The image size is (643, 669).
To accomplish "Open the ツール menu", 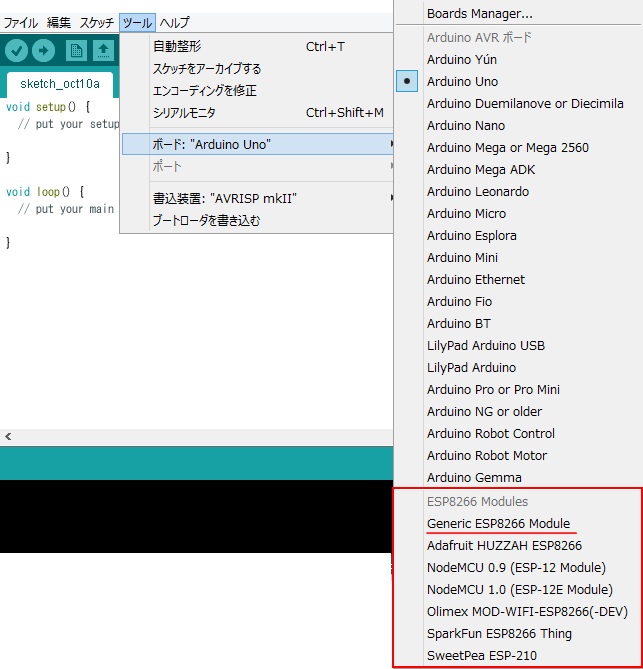I will [137, 23].
